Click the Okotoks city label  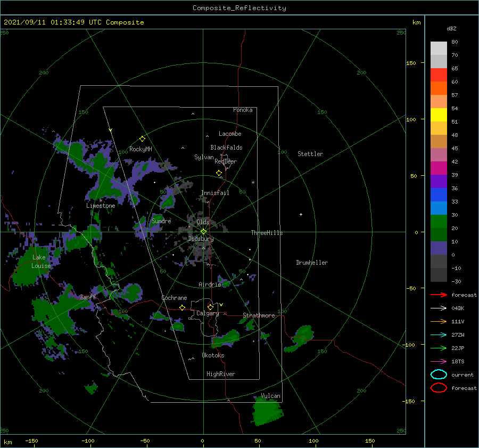[213, 355]
